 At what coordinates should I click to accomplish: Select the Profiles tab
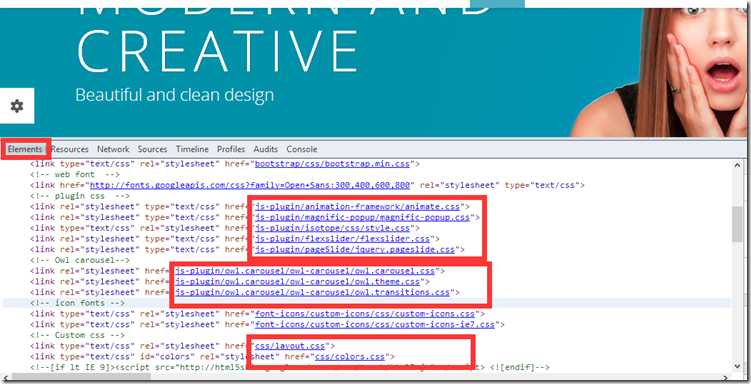[x=231, y=149]
